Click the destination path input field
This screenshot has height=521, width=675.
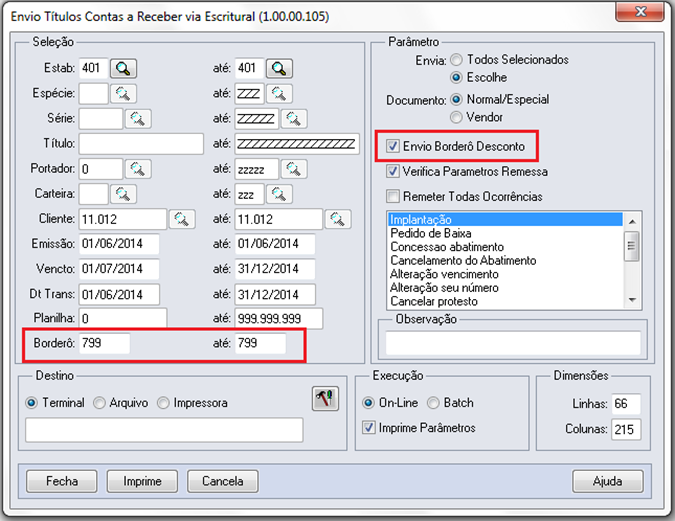point(164,429)
